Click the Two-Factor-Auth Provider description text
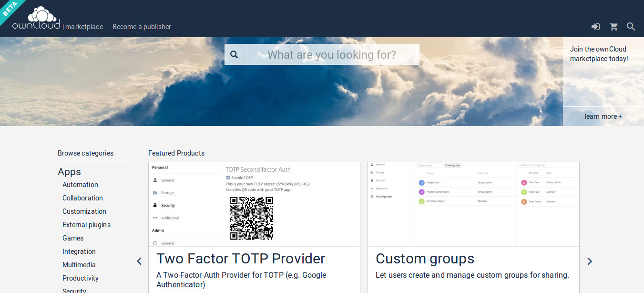Screen dimensions: 644x293 (241, 280)
